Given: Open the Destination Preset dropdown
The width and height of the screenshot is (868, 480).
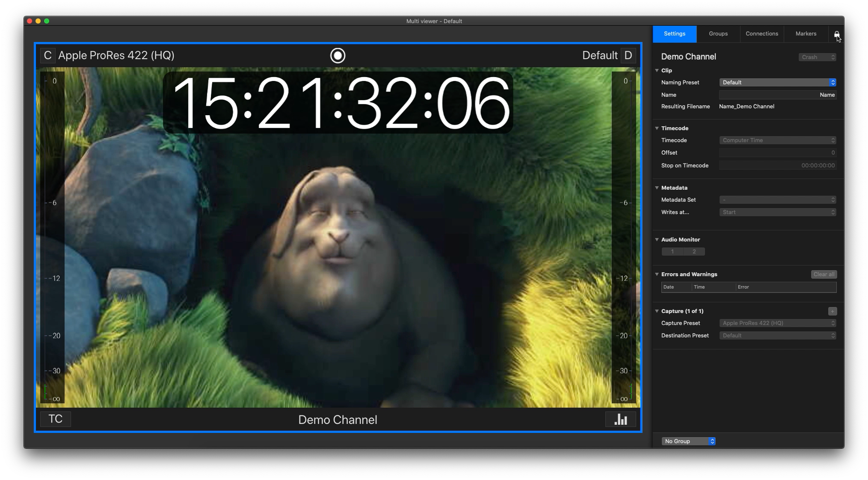Looking at the screenshot, I should [x=777, y=336].
